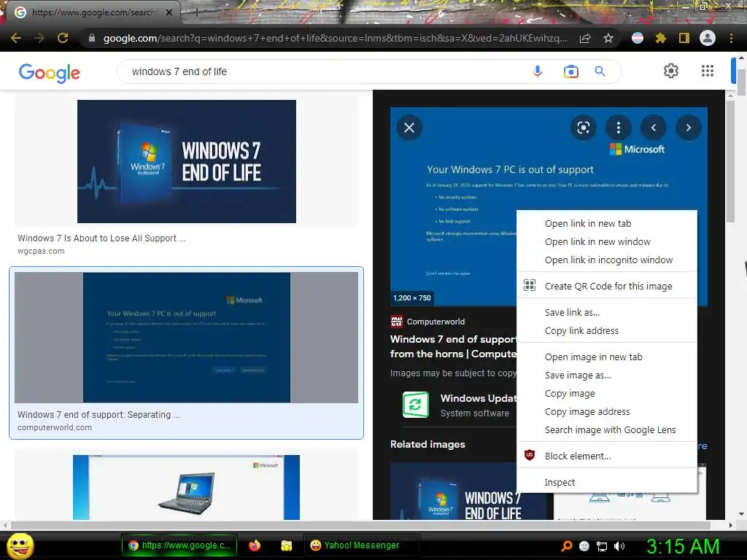Viewport: 747px width, 560px height.
Task: Show the next image in preview
Action: pos(689,128)
